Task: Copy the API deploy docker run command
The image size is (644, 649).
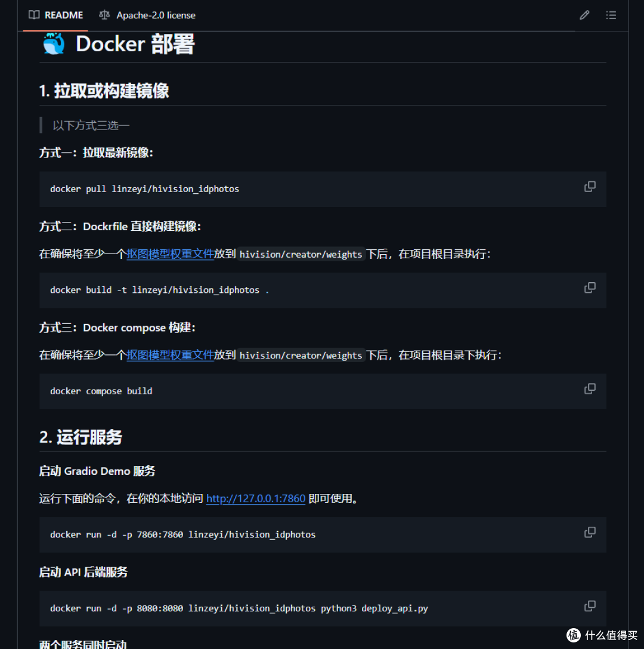Action: pyautogui.click(x=589, y=605)
